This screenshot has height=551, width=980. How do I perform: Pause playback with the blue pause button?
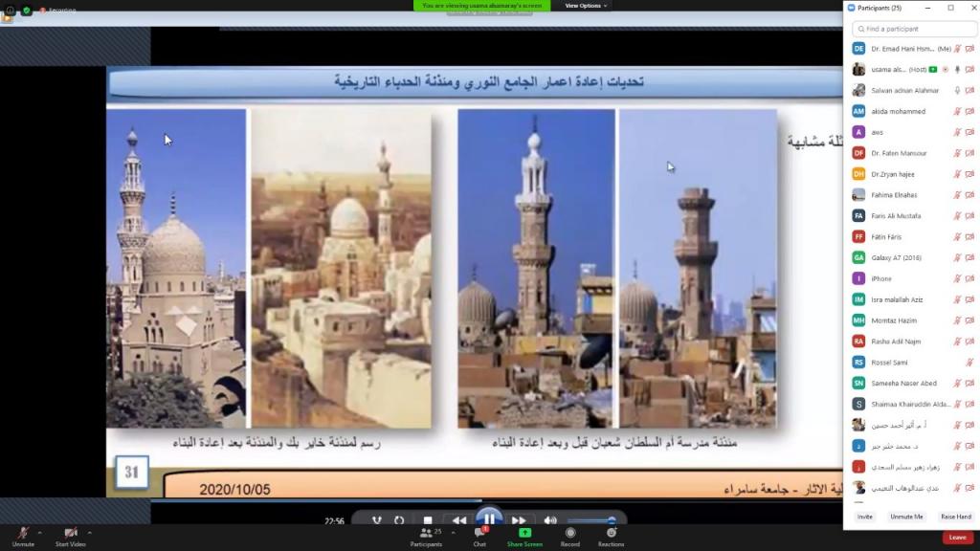tap(489, 519)
